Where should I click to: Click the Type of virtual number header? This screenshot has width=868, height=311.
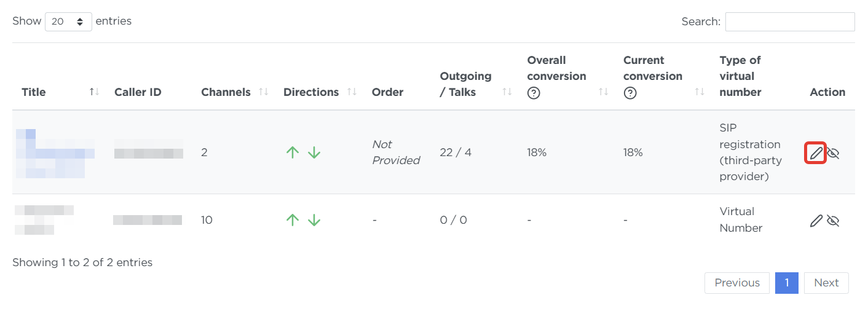coord(740,76)
